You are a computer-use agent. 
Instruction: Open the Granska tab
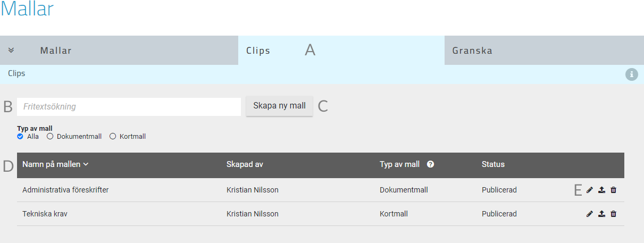472,51
